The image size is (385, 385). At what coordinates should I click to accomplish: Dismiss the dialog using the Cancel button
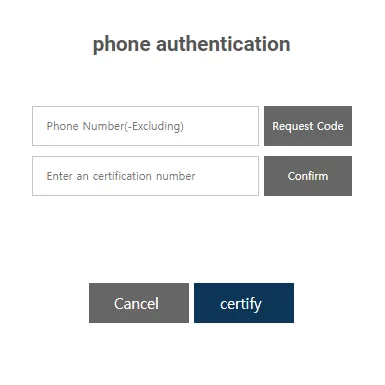[139, 303]
